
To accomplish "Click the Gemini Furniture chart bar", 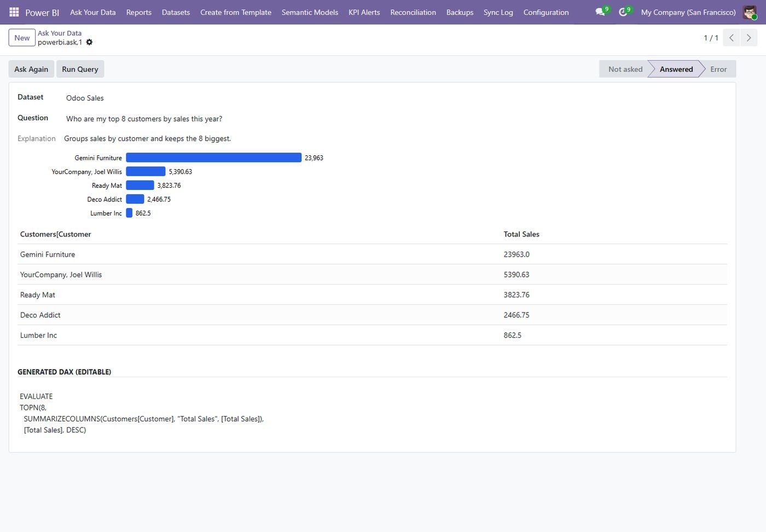I will pyautogui.click(x=213, y=158).
